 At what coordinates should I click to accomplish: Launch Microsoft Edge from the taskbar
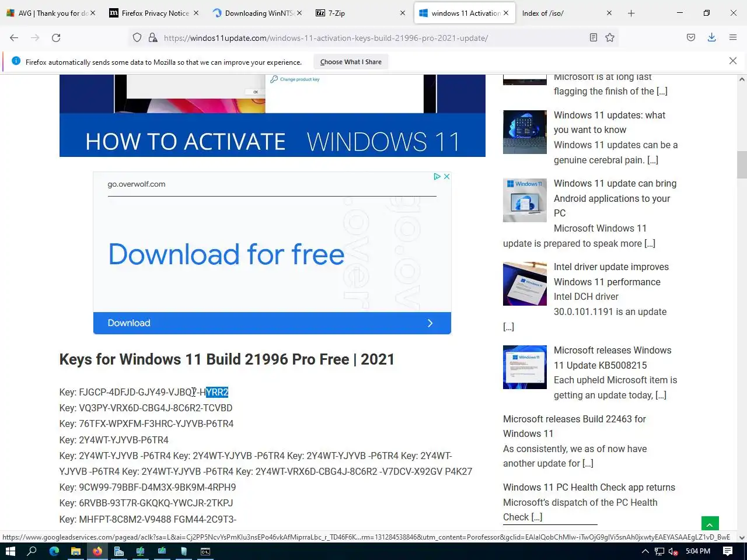click(54, 551)
